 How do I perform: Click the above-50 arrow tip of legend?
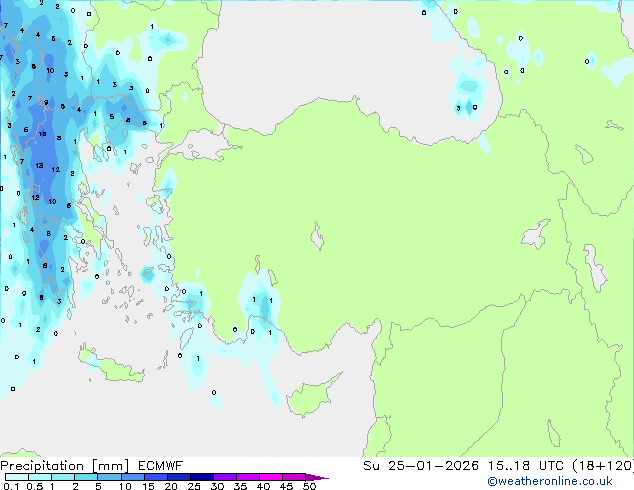(317, 477)
